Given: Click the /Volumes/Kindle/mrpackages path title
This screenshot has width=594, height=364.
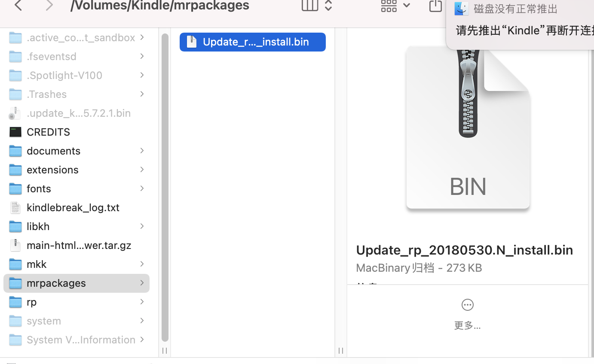Looking at the screenshot, I should point(160,6).
